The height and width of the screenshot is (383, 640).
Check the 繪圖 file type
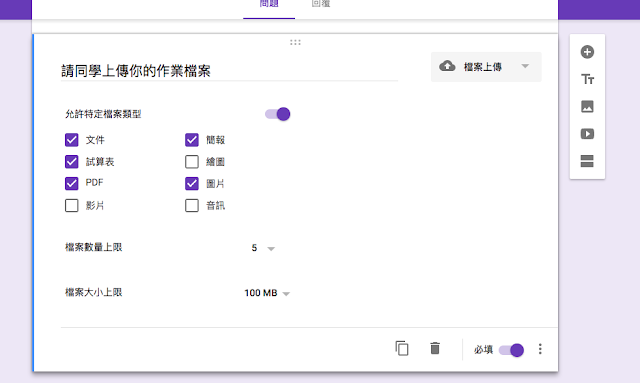(192, 162)
